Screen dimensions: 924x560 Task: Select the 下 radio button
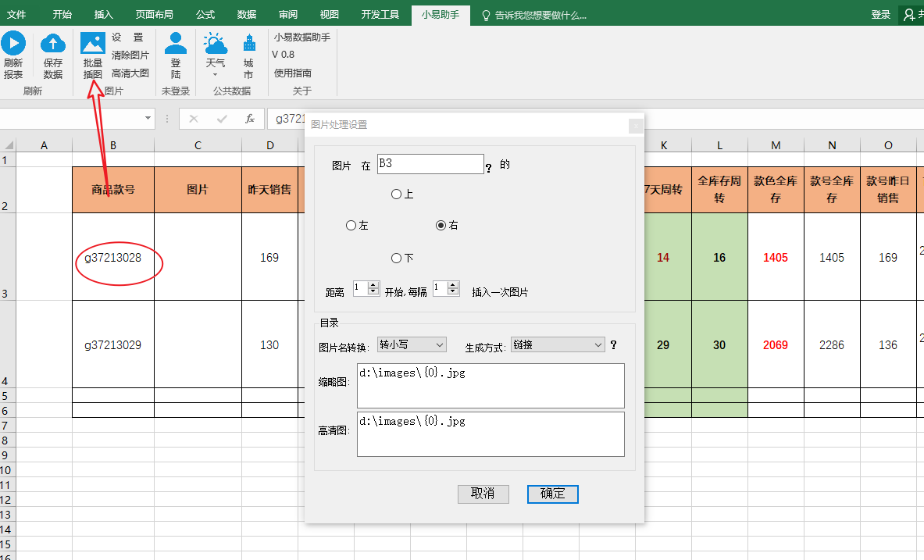(x=396, y=259)
